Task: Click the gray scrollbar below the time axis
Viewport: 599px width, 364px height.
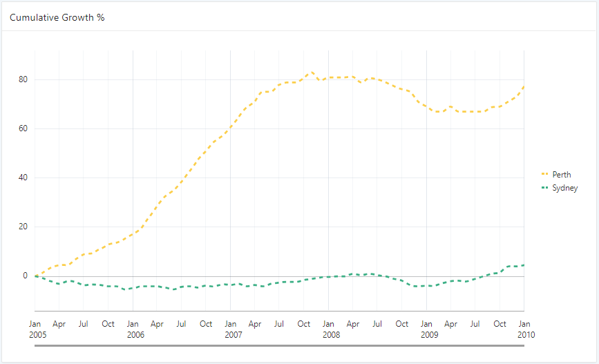Action: tap(279, 346)
